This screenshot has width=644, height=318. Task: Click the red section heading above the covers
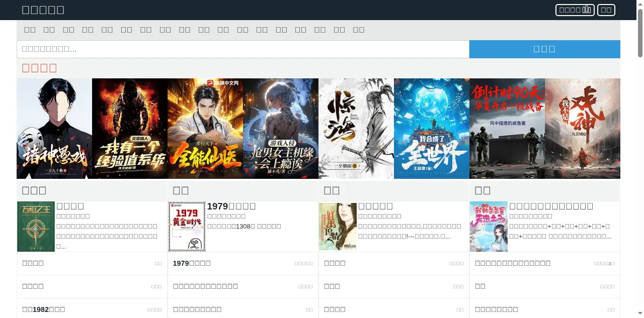(x=39, y=68)
